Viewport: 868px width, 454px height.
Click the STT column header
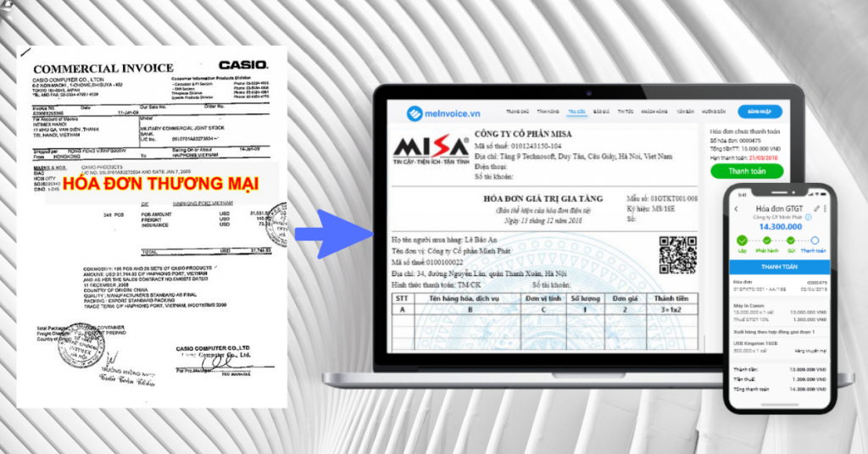point(402,299)
